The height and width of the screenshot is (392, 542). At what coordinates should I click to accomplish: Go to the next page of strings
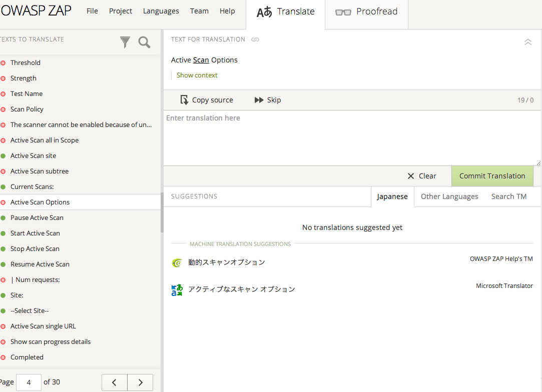click(140, 382)
